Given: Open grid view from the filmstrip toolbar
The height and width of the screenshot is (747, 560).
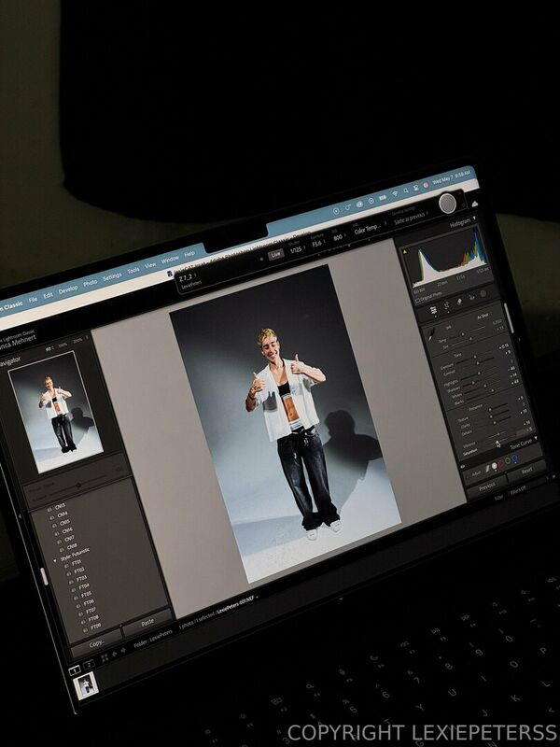Looking at the screenshot, I should (105, 657).
